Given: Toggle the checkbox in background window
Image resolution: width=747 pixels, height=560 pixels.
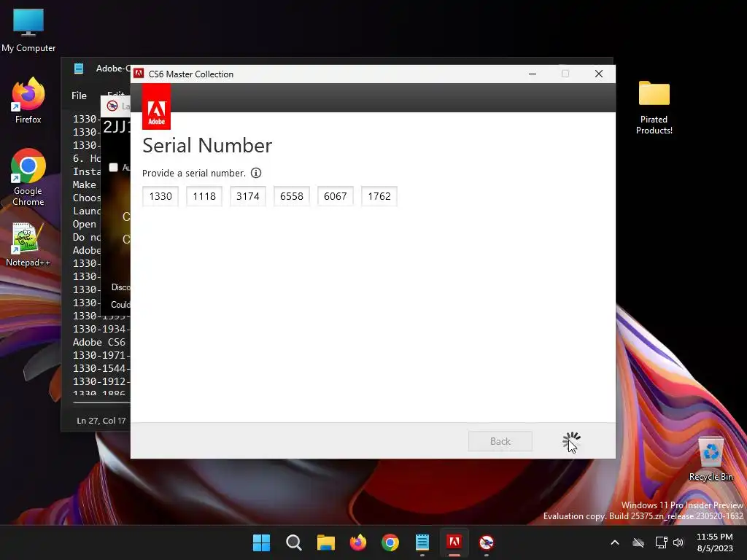Looking at the screenshot, I should click(x=113, y=167).
